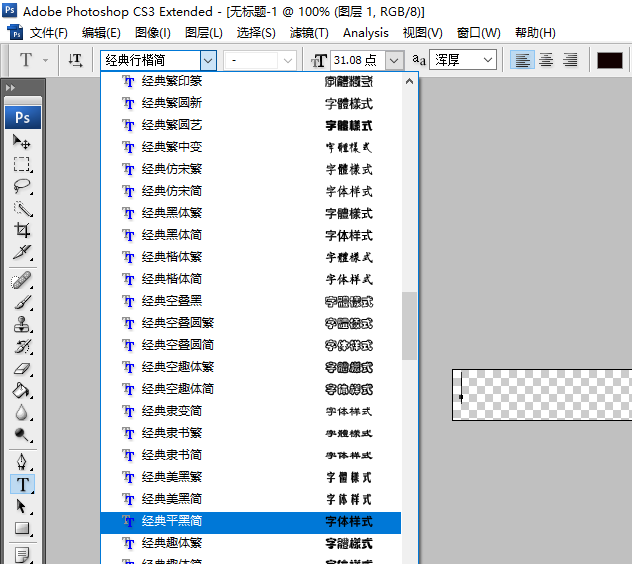Select the History Brush tool
This screenshot has width=632, height=564.
22,346
